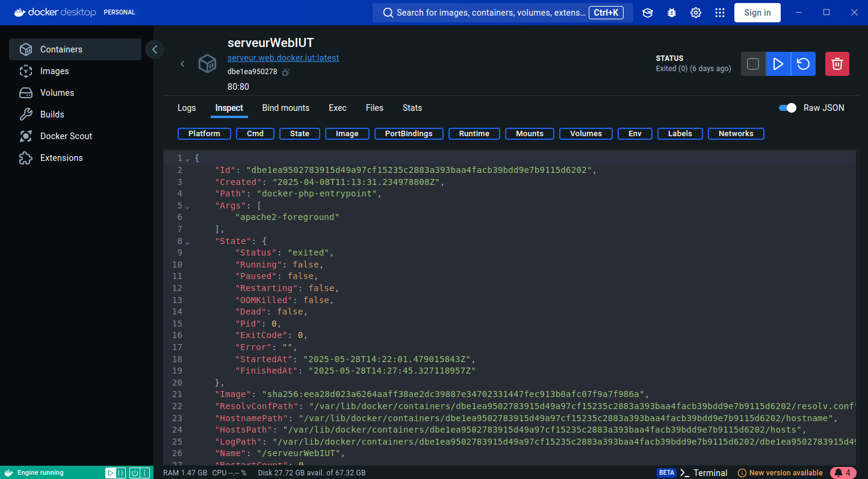Open the Files tab
The image size is (868, 479).
click(374, 108)
